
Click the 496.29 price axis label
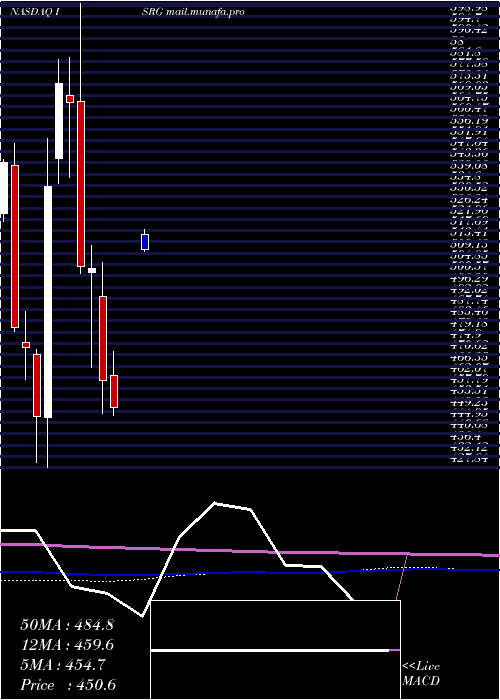click(469, 279)
